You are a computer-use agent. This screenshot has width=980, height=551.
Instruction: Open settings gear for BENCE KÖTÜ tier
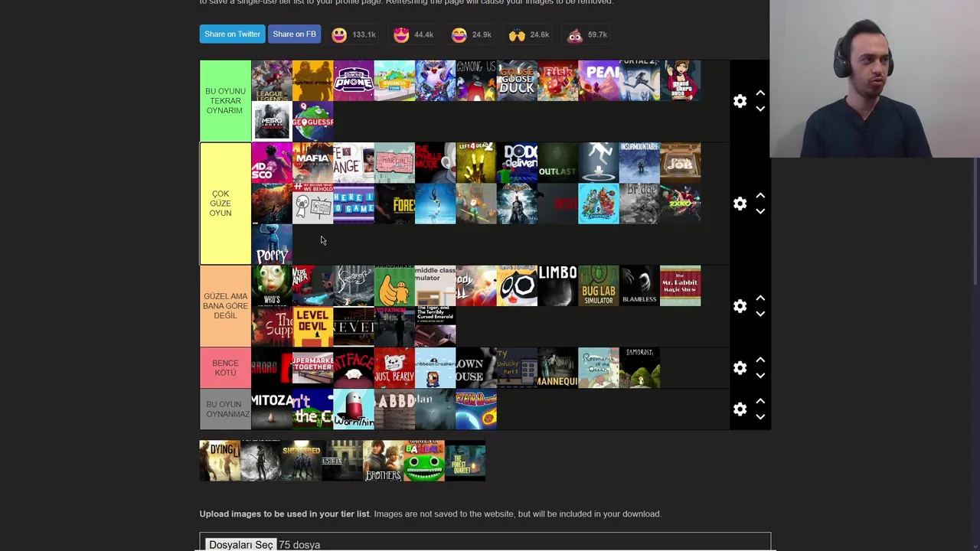point(740,368)
